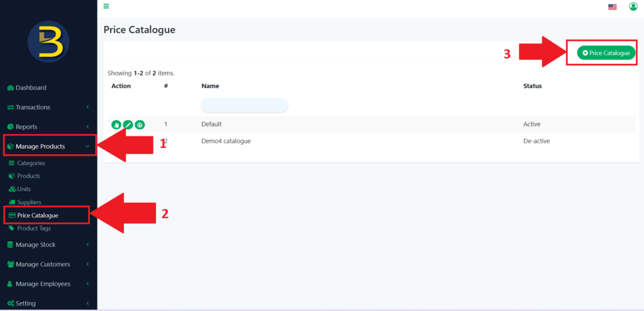This screenshot has width=644, height=311.
Task: Open the Suppliers page
Action: point(29,202)
